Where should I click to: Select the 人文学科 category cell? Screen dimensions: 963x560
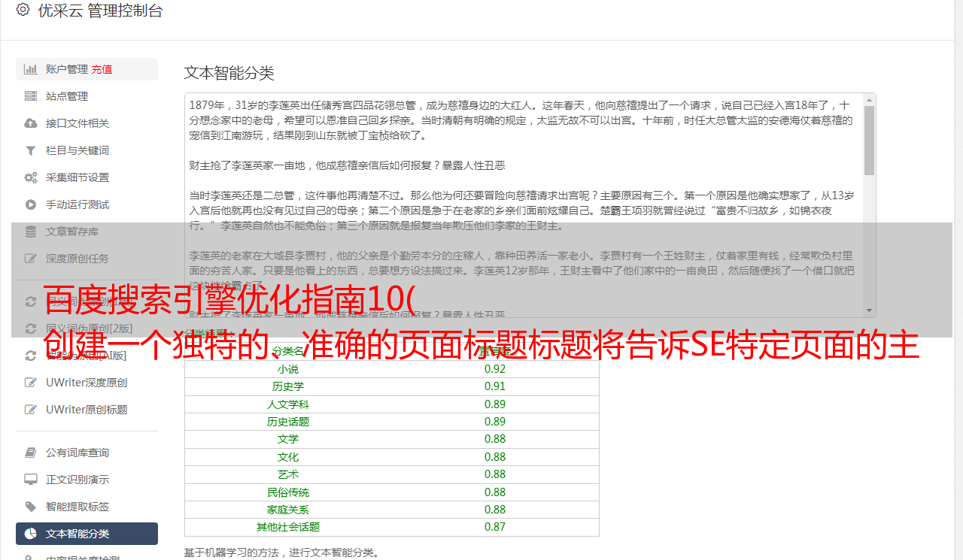click(x=287, y=404)
